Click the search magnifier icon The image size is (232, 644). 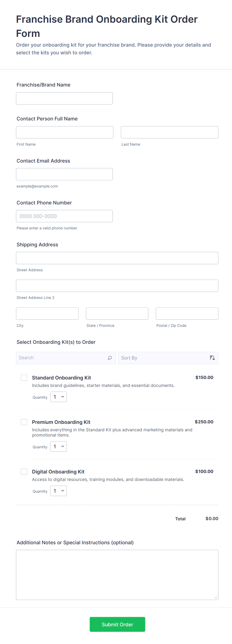pyautogui.click(x=110, y=358)
